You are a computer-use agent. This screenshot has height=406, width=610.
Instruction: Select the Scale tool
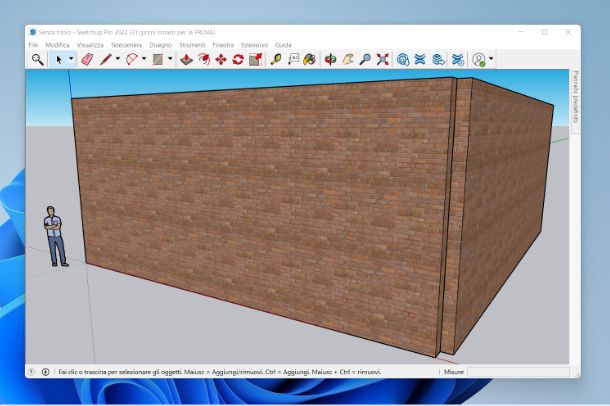click(255, 60)
